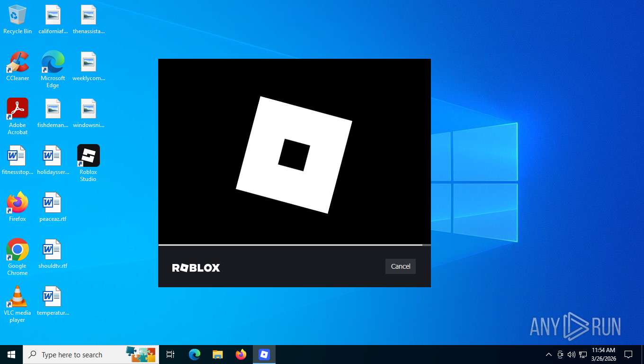Open the Windows Start menu
The image size is (644, 364).
(x=11, y=355)
